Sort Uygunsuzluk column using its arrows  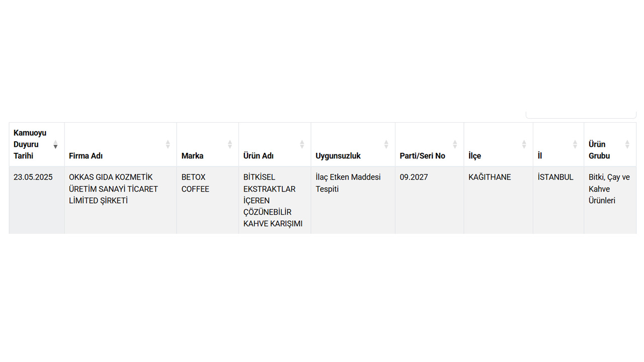(386, 144)
